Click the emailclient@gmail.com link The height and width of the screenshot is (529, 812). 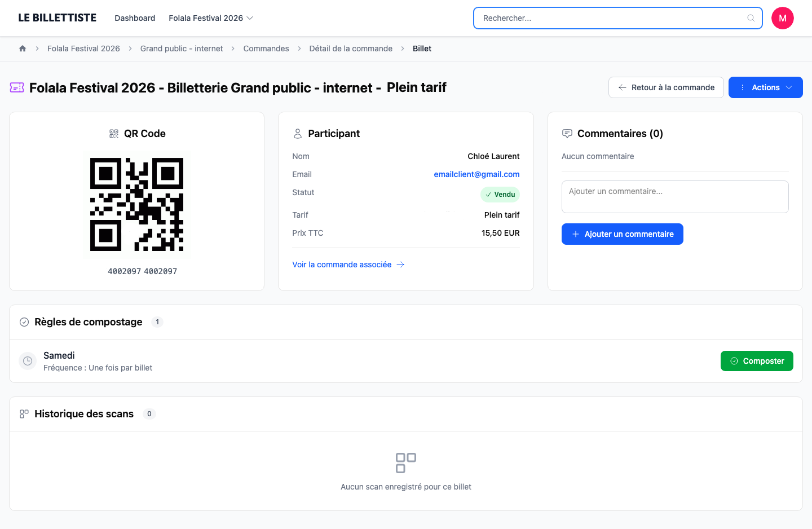pos(476,174)
